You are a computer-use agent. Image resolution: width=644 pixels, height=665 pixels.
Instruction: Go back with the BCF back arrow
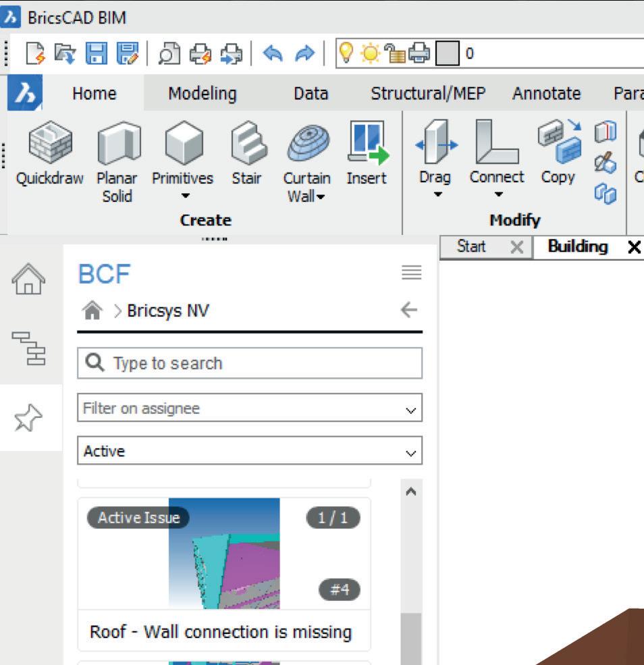tap(409, 310)
